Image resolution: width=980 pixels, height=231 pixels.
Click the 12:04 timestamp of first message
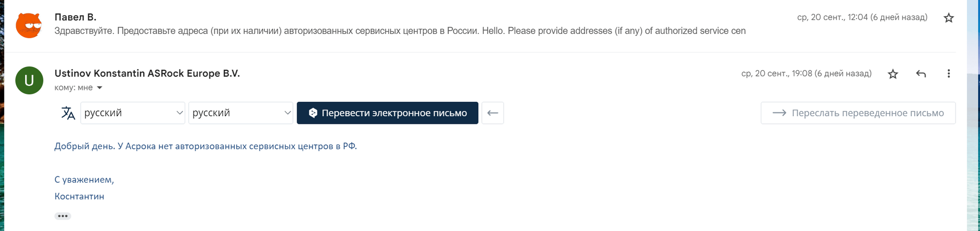pyautogui.click(x=862, y=18)
